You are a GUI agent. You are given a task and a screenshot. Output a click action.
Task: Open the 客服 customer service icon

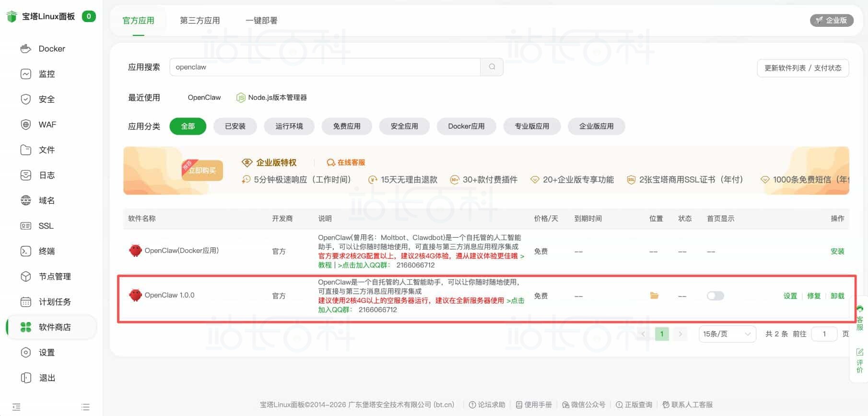[859, 309]
